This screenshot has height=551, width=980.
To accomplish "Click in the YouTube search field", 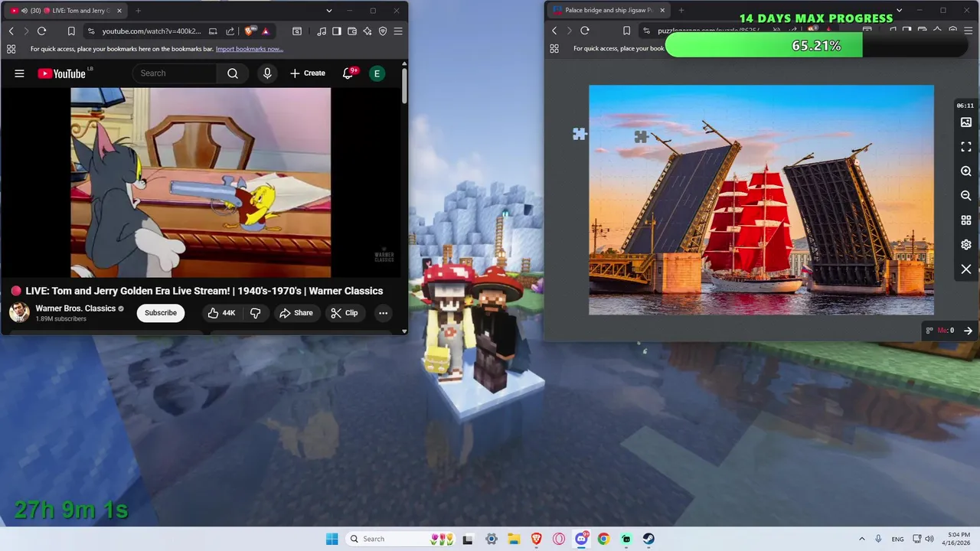I will tap(175, 73).
